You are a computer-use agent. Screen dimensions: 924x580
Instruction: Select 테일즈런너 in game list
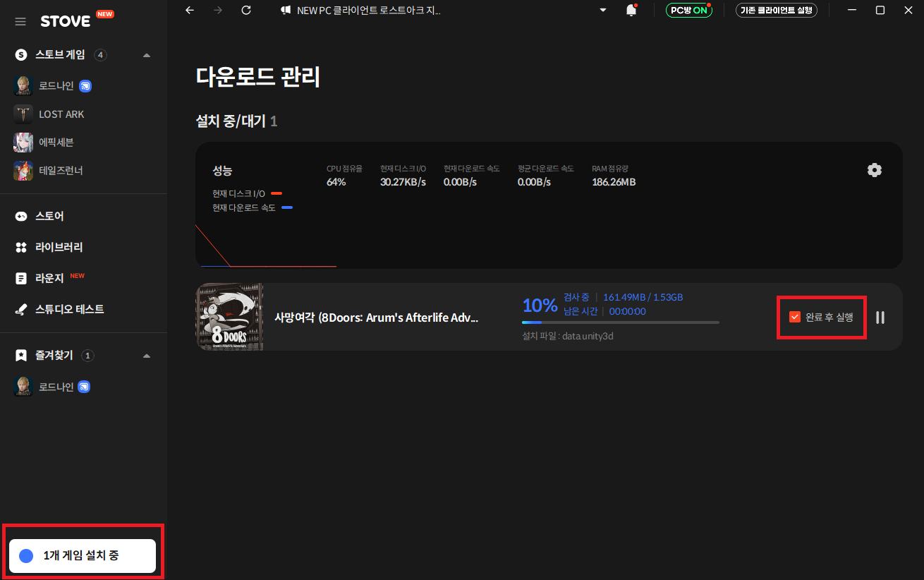click(x=61, y=171)
